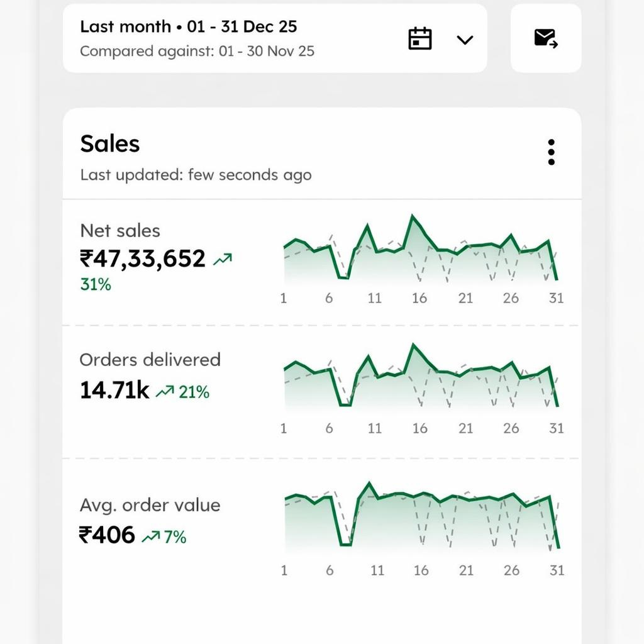Click the Net sales sparkline chart

(420, 252)
